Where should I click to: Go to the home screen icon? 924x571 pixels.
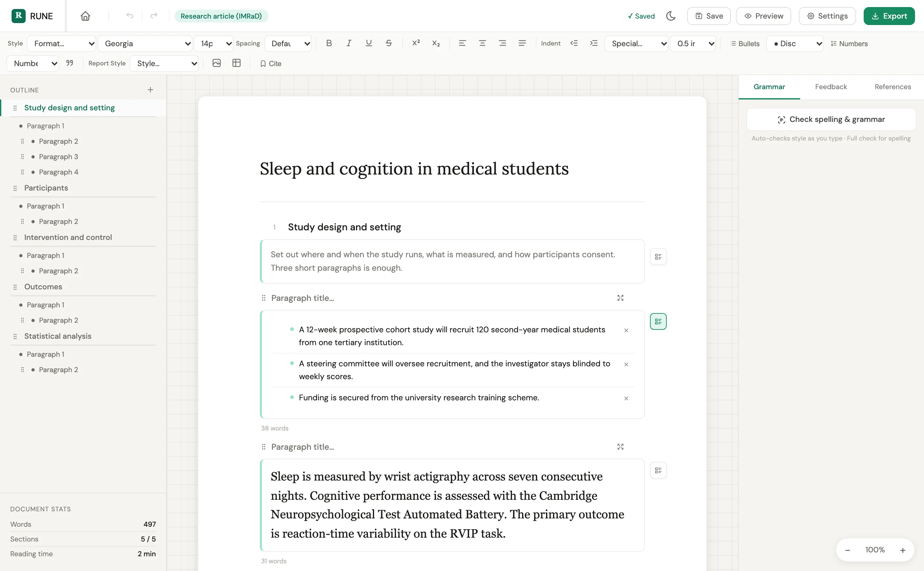click(x=85, y=16)
